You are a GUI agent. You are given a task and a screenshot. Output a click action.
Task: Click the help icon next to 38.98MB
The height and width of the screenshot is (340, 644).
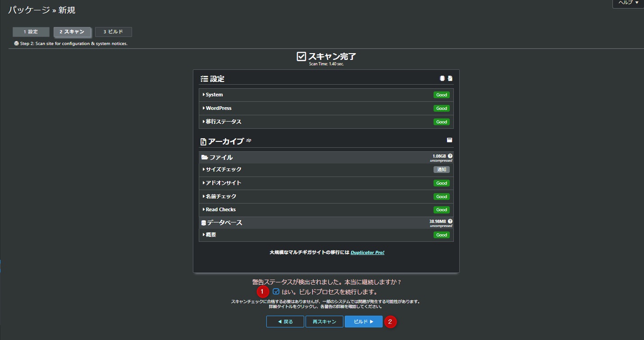(450, 221)
